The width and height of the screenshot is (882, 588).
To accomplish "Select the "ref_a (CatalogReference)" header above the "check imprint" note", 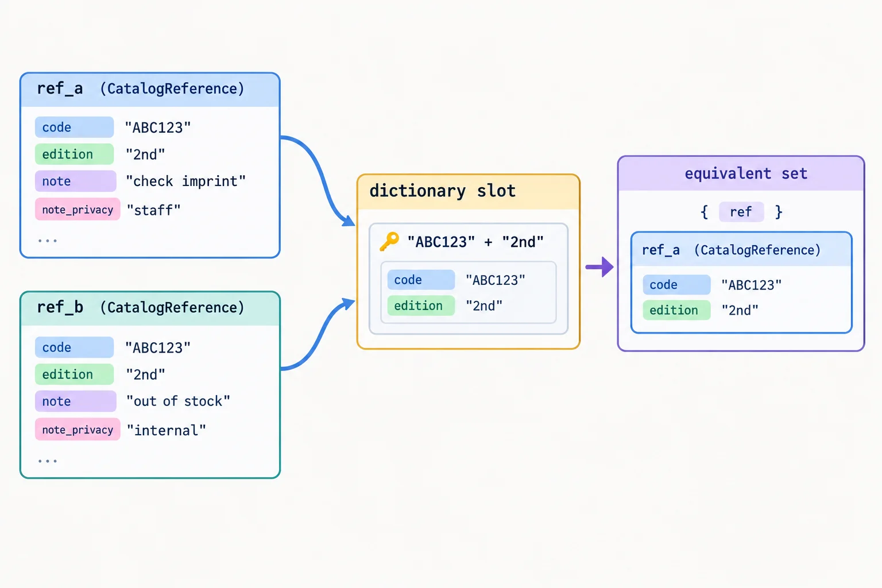I will pos(150,90).
